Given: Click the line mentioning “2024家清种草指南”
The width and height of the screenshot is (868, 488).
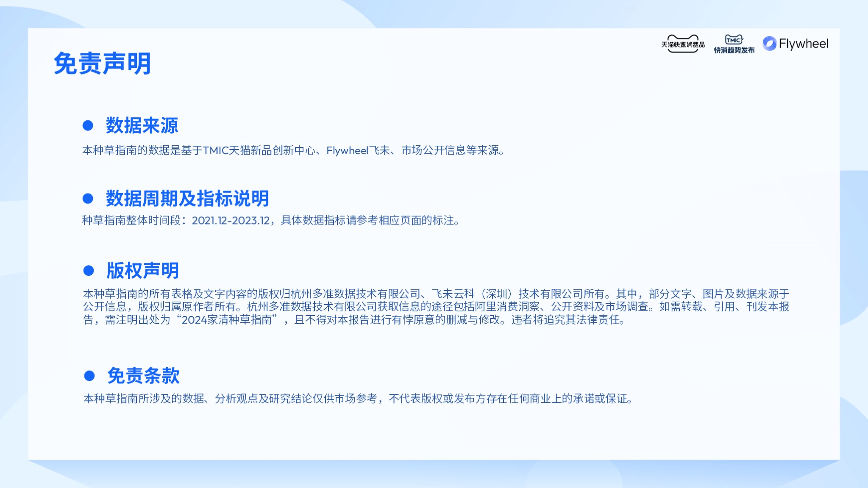Looking at the screenshot, I should [354, 319].
